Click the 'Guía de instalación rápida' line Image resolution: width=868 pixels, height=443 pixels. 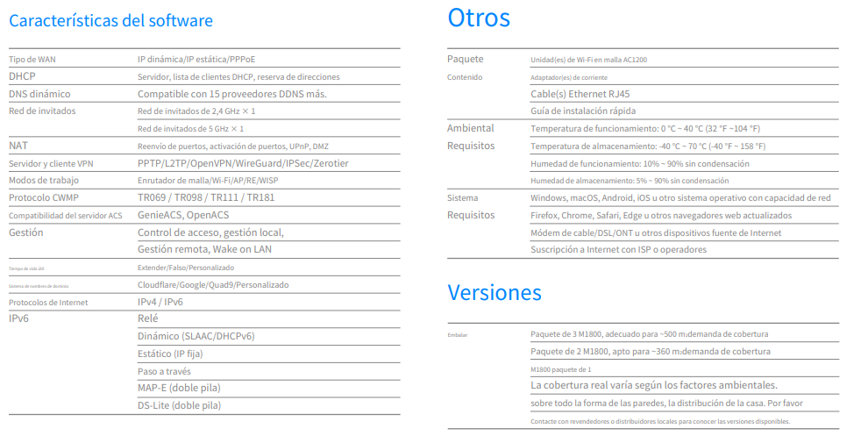point(583,111)
